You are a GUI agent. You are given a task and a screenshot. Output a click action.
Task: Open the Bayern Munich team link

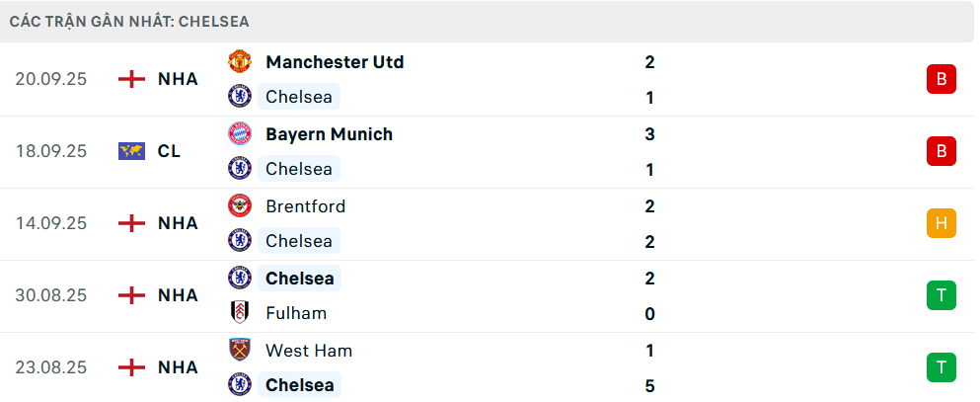click(x=329, y=134)
